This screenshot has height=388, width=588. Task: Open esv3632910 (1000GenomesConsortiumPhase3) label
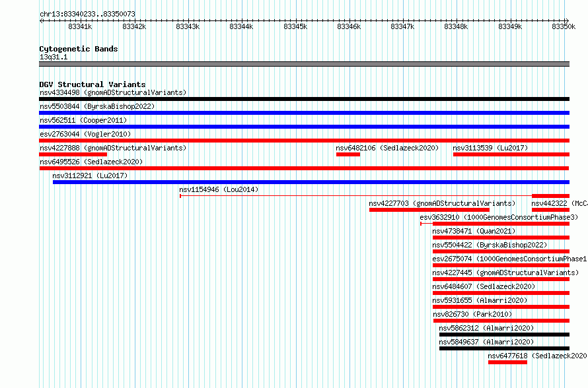(499, 217)
